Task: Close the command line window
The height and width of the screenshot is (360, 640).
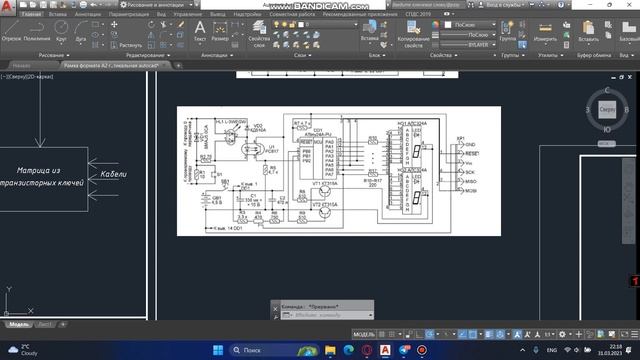Action: tap(275, 309)
